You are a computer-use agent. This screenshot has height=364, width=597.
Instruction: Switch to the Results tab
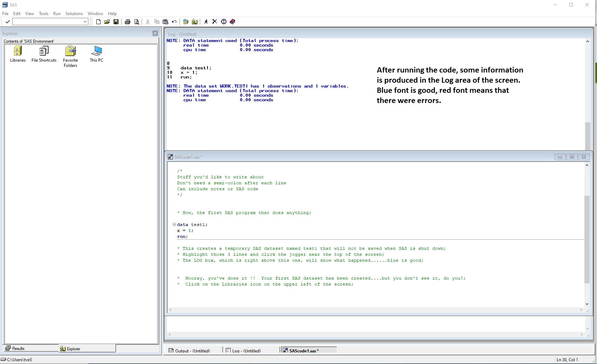pos(18,348)
